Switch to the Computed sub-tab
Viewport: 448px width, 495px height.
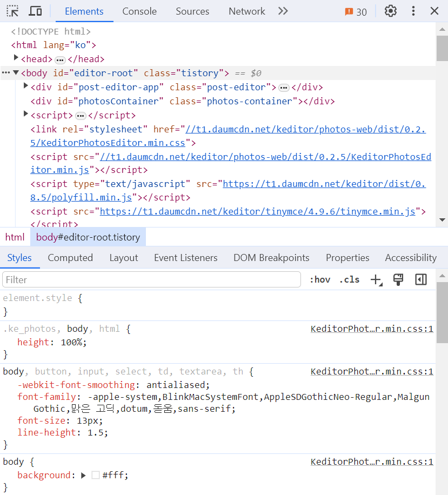click(x=70, y=258)
